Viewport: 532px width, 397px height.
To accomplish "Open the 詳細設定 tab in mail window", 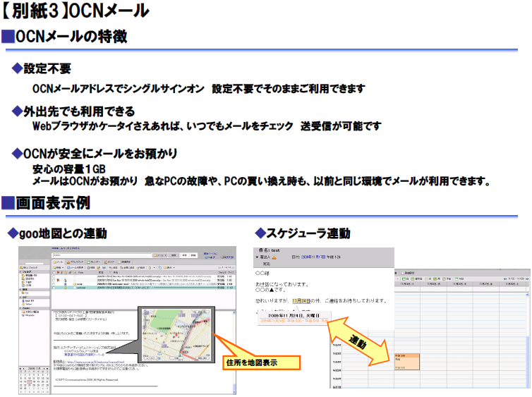I will click(x=124, y=262).
